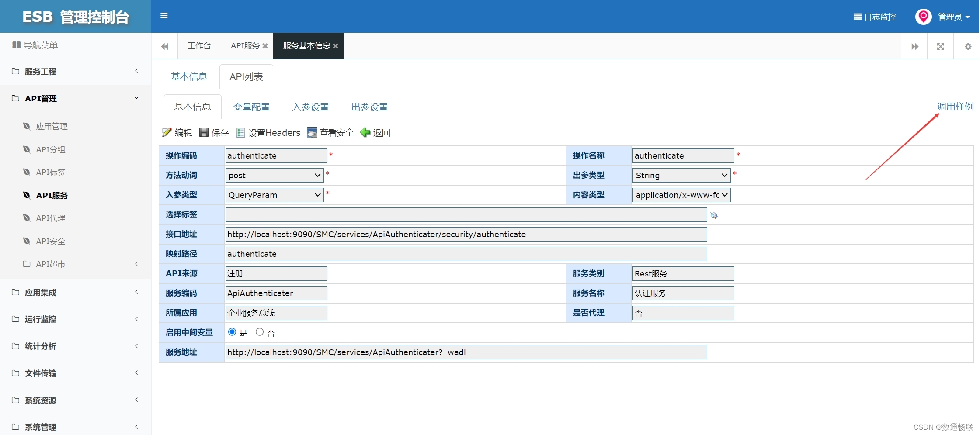Image resolution: width=980 pixels, height=435 pixels.
Task: Open the 入参类型 dropdown
Action: tap(275, 195)
